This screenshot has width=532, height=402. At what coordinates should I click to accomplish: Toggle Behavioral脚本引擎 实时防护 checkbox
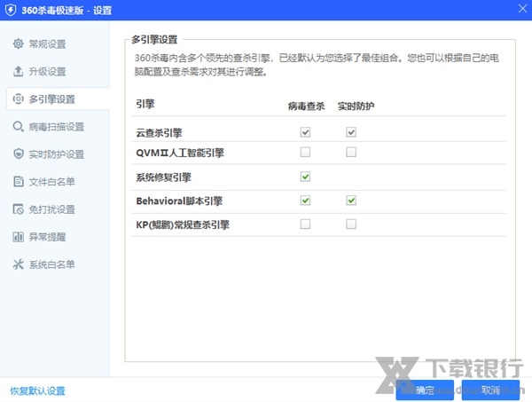coord(351,201)
